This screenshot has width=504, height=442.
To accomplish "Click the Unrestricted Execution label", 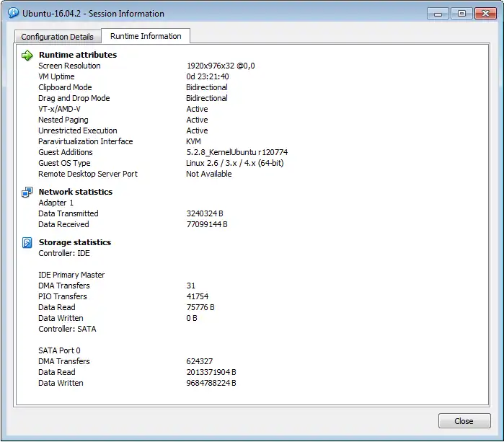I will 78,131.
